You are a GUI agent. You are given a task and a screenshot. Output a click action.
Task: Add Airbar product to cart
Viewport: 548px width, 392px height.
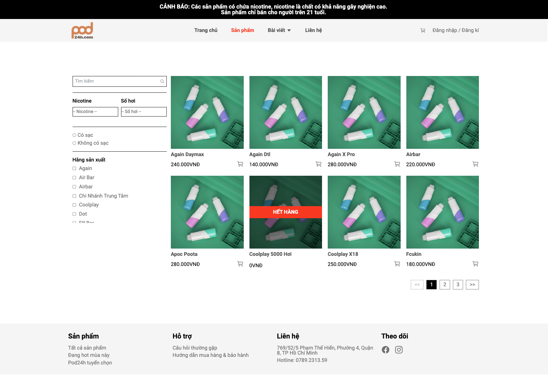[x=475, y=164]
